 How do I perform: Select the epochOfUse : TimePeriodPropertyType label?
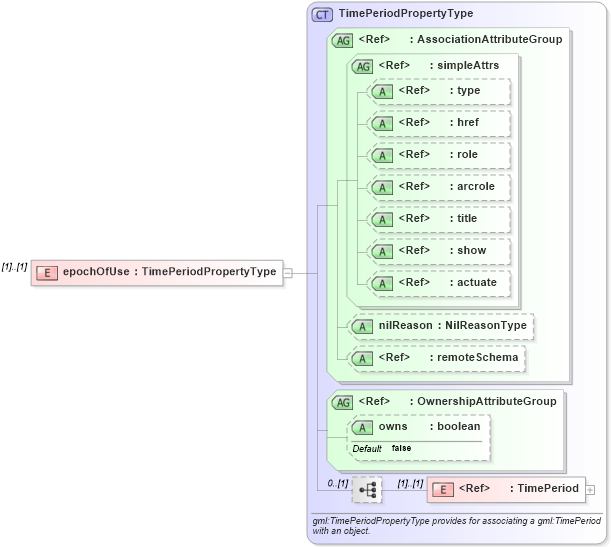click(170, 271)
